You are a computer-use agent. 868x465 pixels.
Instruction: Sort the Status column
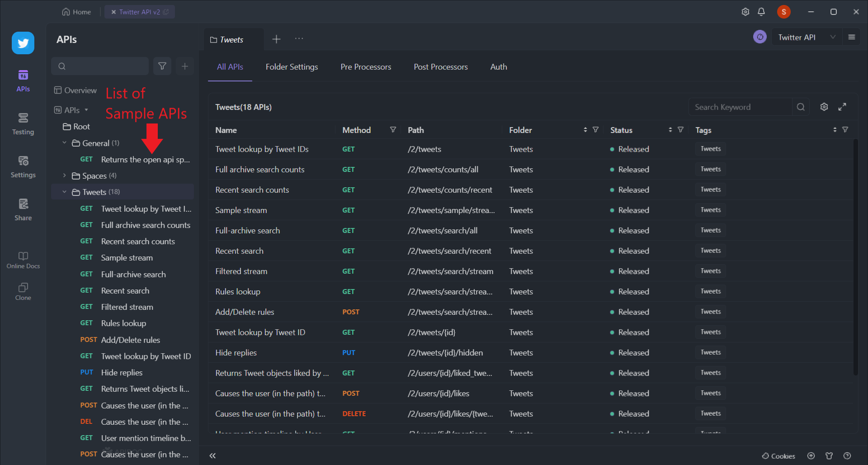(670, 130)
